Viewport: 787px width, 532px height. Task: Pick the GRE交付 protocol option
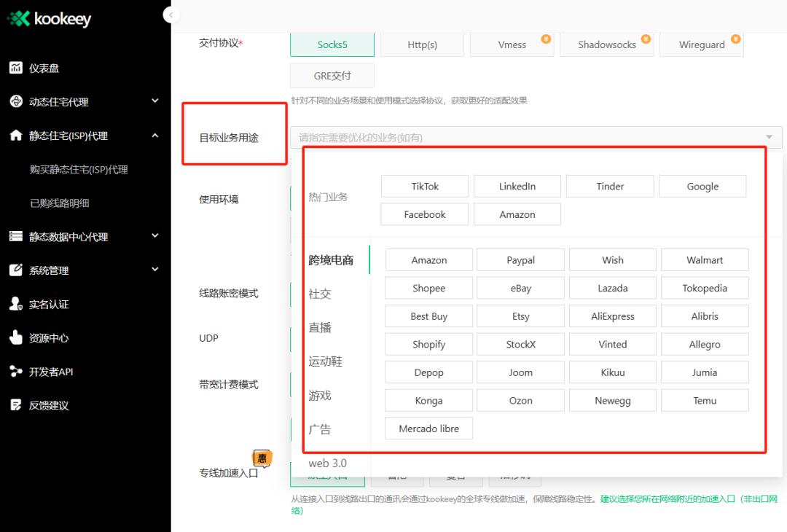[332, 76]
